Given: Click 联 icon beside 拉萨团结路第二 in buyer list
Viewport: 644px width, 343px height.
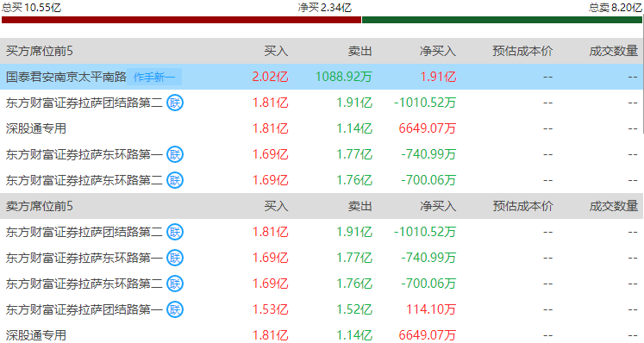Looking at the screenshot, I should pyautogui.click(x=175, y=103).
